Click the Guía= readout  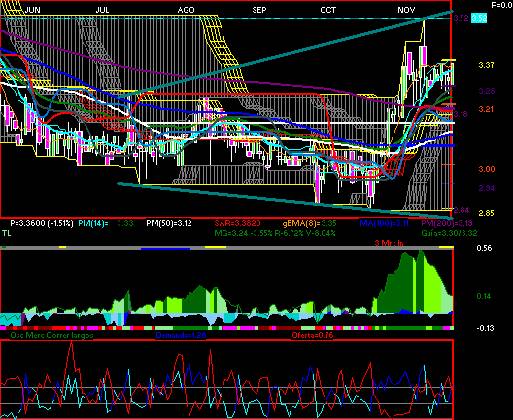[x=449, y=233]
